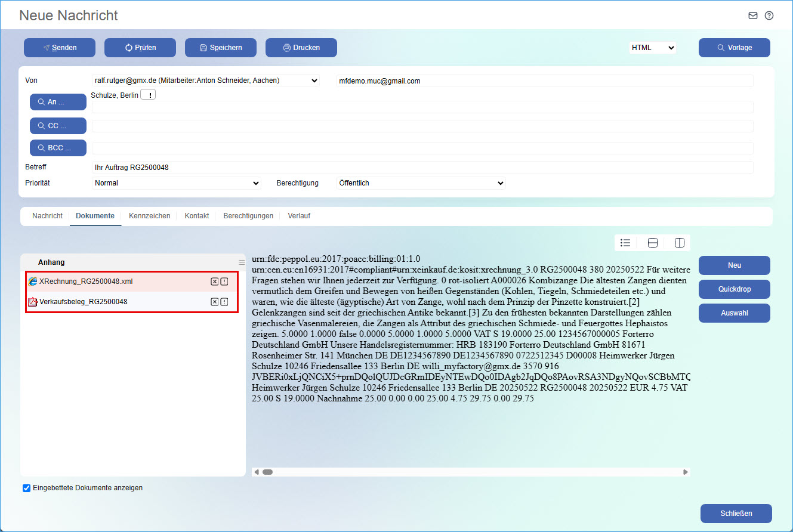This screenshot has height=532, width=793.
Task: Click the envelope icon in the title bar
Action: 753,16
